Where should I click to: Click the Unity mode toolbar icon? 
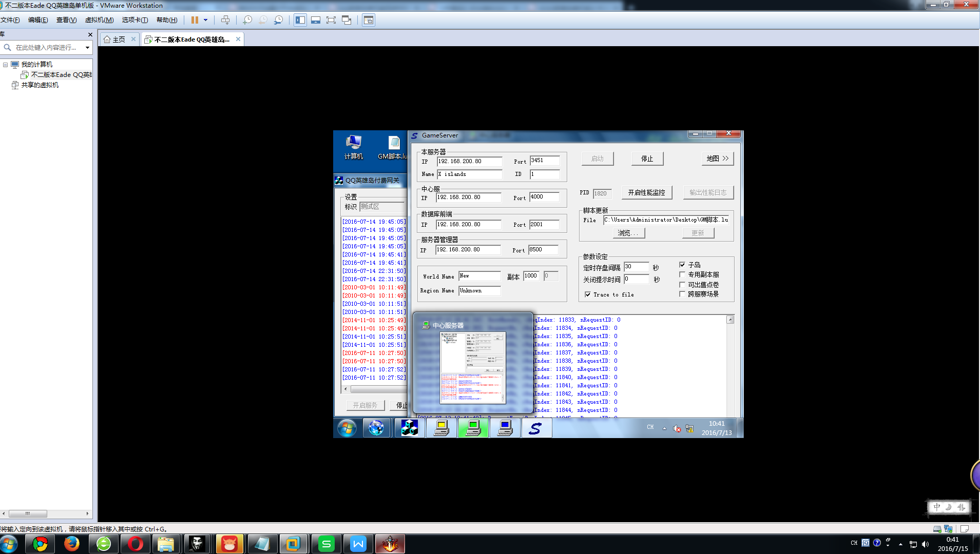pos(347,20)
